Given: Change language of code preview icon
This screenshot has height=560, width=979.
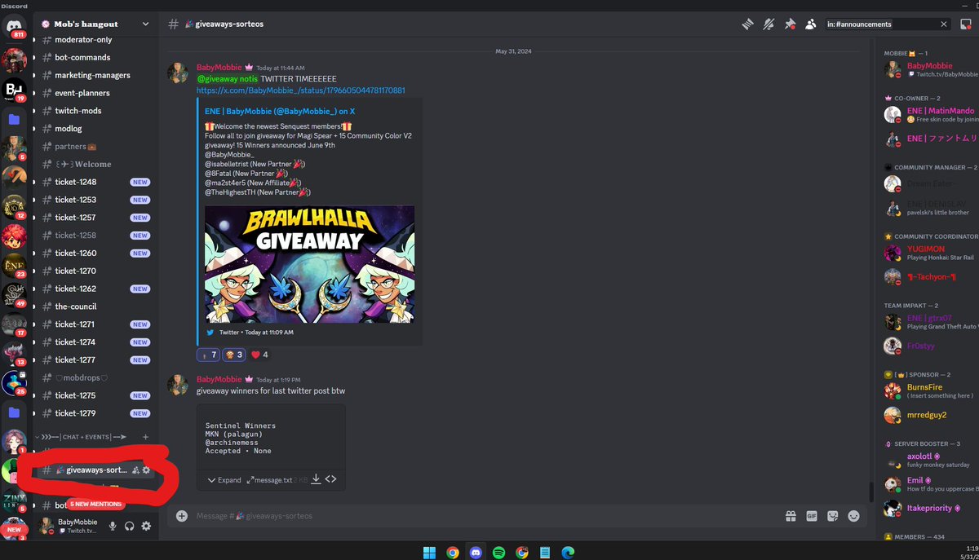Looking at the screenshot, I should [x=330, y=479].
